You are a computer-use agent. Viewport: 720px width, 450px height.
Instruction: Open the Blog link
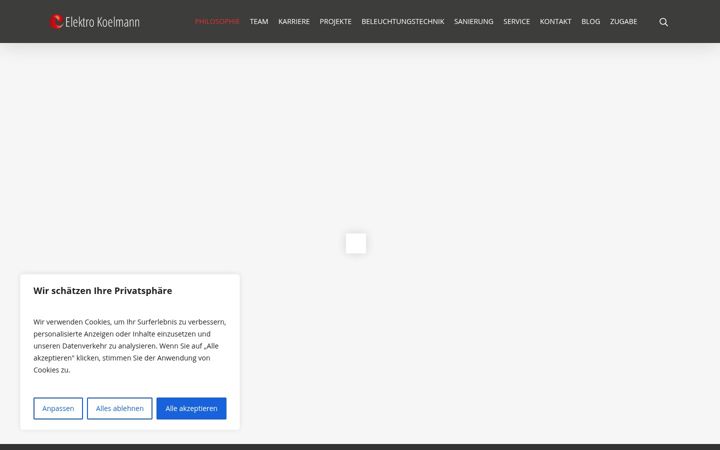point(591,22)
